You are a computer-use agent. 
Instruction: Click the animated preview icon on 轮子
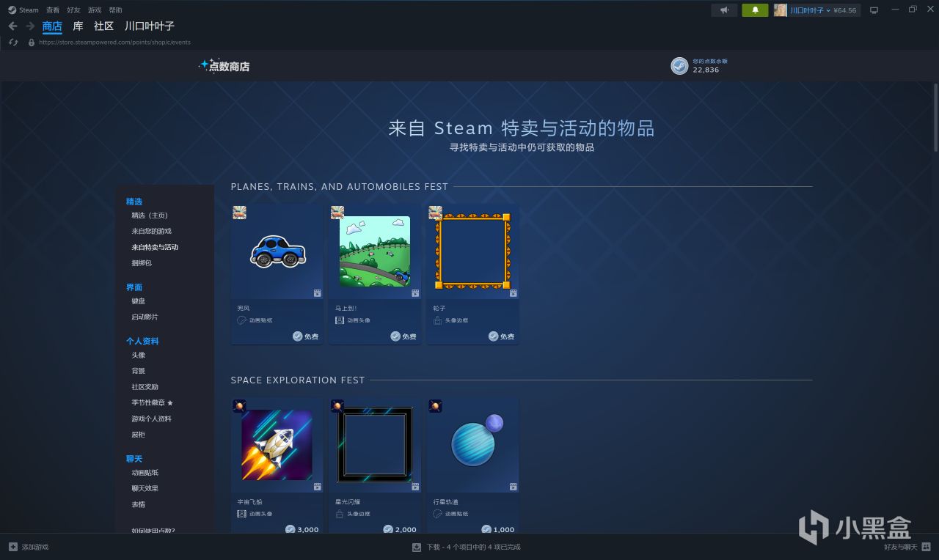coord(513,293)
